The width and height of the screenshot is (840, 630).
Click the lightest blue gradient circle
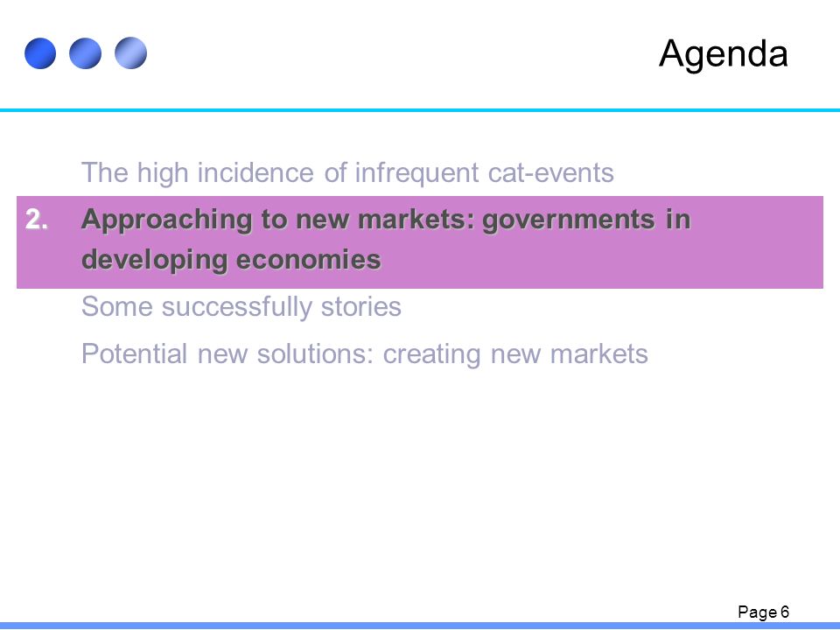click(x=130, y=53)
